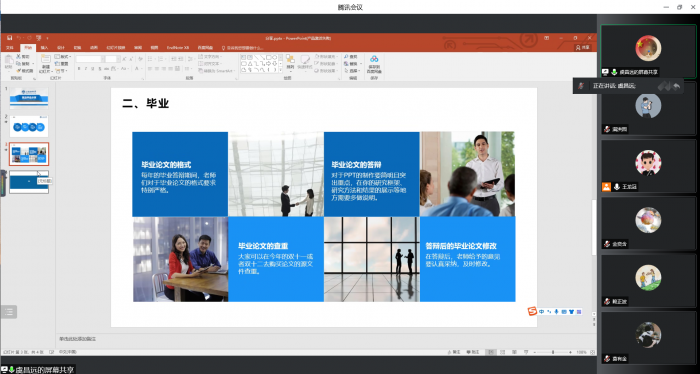Open the font size dropdown
Screen dimensions: 700x374
click(x=119, y=59)
